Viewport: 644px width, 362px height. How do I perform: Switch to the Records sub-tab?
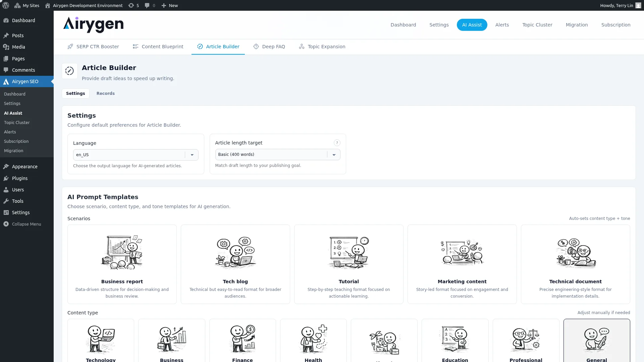[x=106, y=94]
